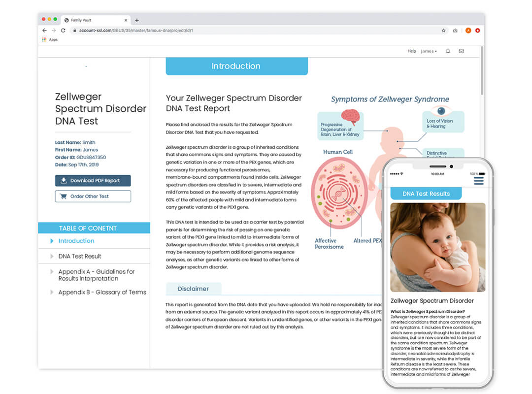Click the Your Zellweger Spectrum Disorder heading
The image size is (532, 394).
(234, 103)
